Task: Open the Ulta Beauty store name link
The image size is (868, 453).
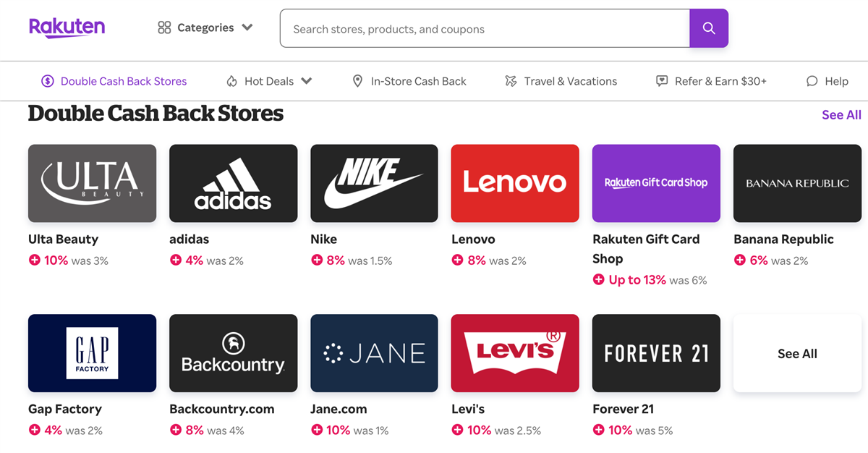Action: pos(63,239)
